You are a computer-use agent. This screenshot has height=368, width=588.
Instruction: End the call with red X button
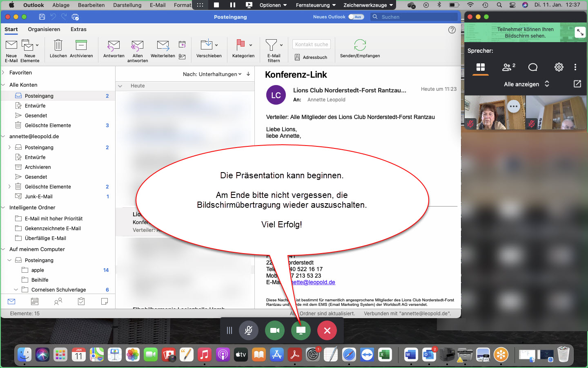coord(327,330)
